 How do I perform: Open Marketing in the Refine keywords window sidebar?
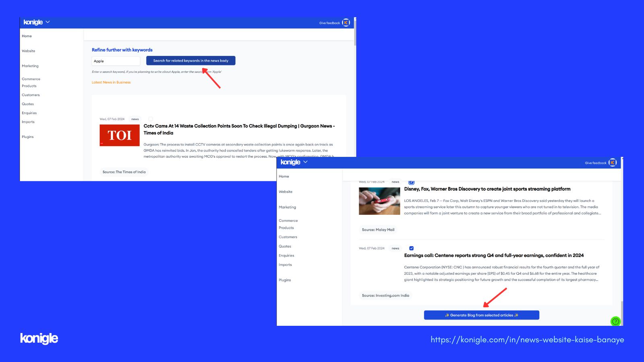(30, 66)
